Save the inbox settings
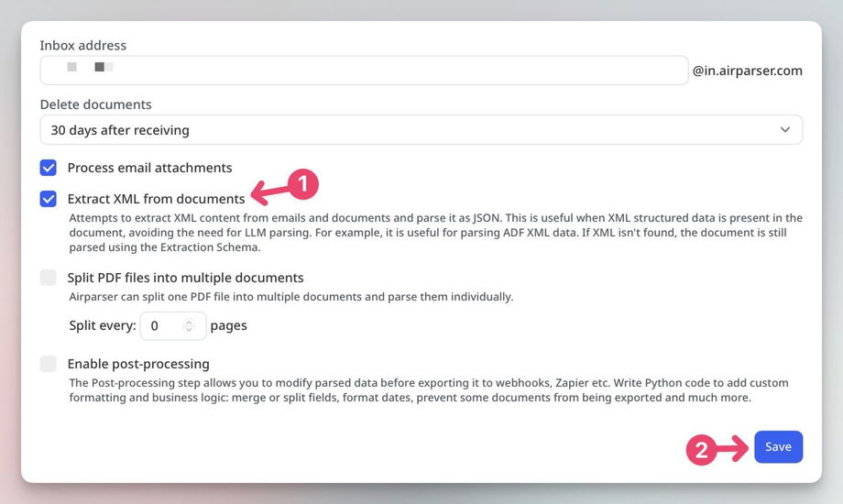This screenshot has height=504, width=843. [778, 446]
